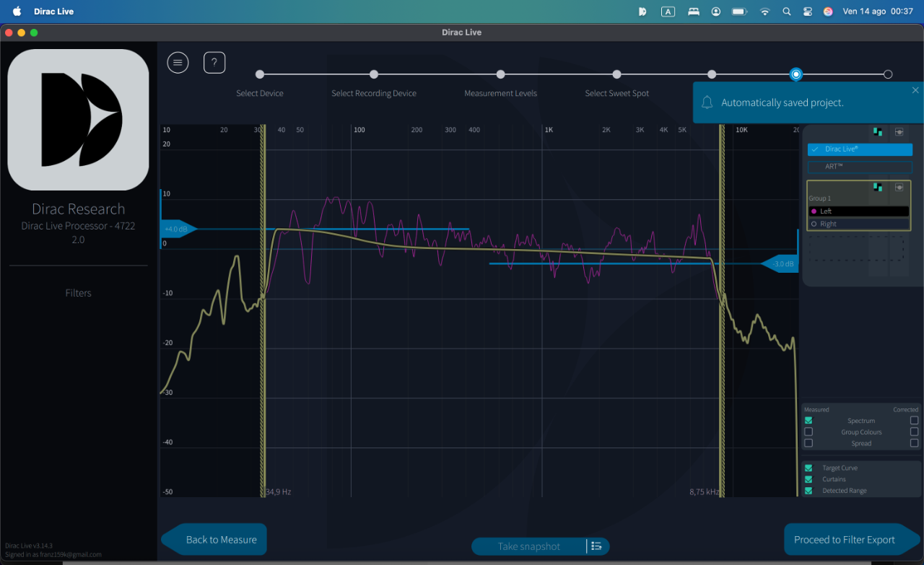The height and width of the screenshot is (565, 924).
Task: Click the target curve icon in Group 1
Action: point(899,187)
